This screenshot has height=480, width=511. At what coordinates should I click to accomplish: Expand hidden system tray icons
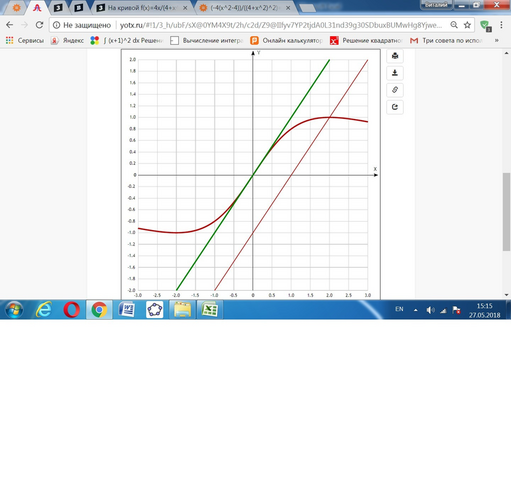[x=415, y=310]
